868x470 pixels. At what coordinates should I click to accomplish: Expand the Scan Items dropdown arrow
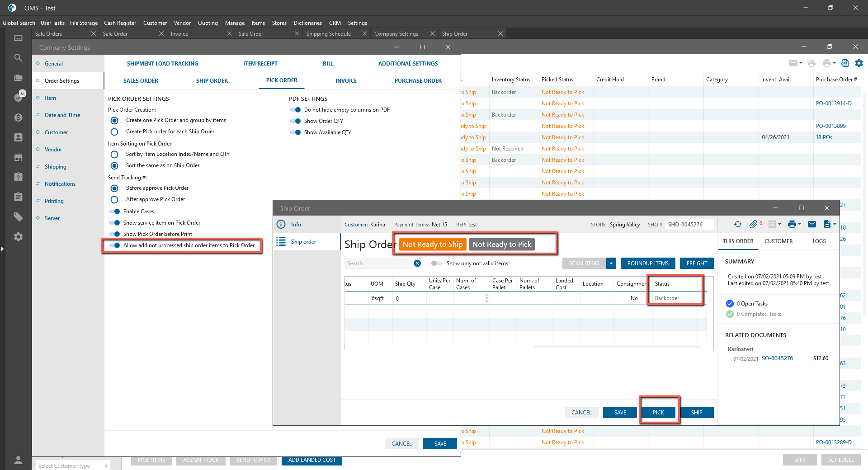point(611,263)
